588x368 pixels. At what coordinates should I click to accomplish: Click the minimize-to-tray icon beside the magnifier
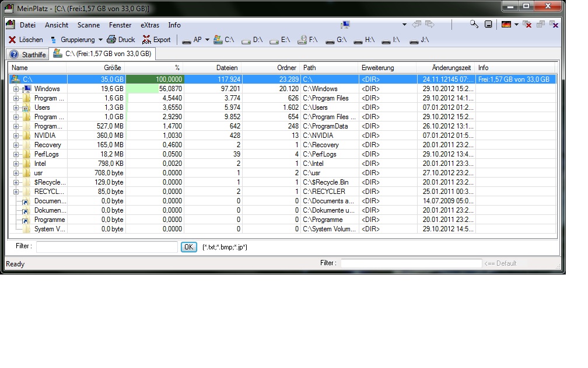pyautogui.click(x=488, y=25)
